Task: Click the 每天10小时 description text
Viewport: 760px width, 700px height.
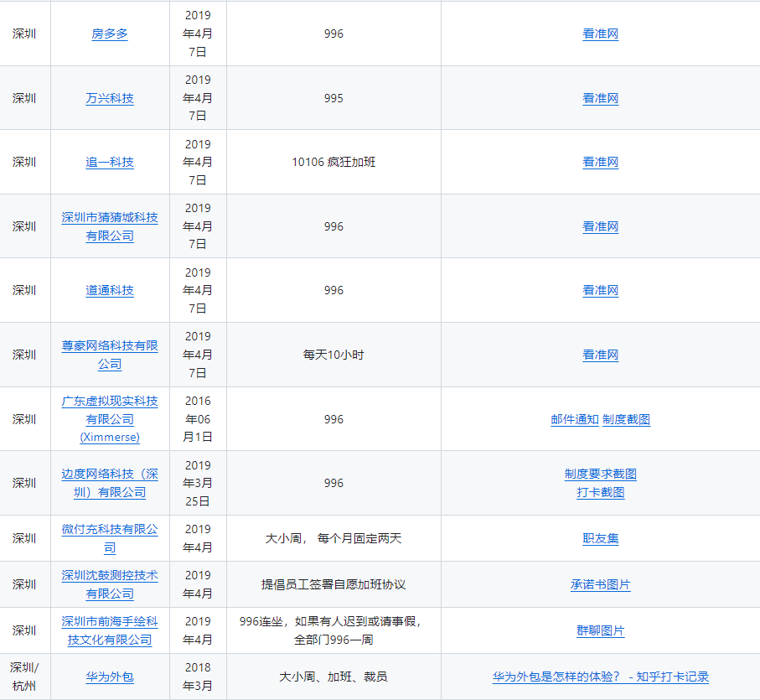Action: (333, 355)
